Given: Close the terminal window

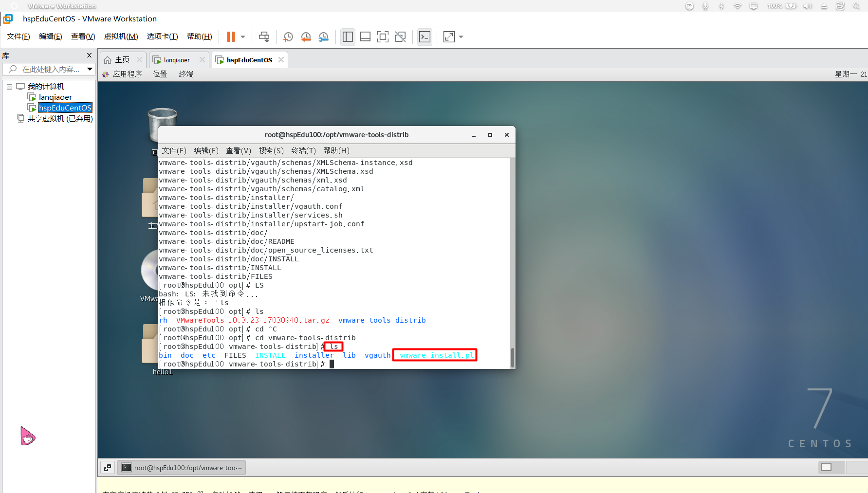Looking at the screenshot, I should click(506, 135).
